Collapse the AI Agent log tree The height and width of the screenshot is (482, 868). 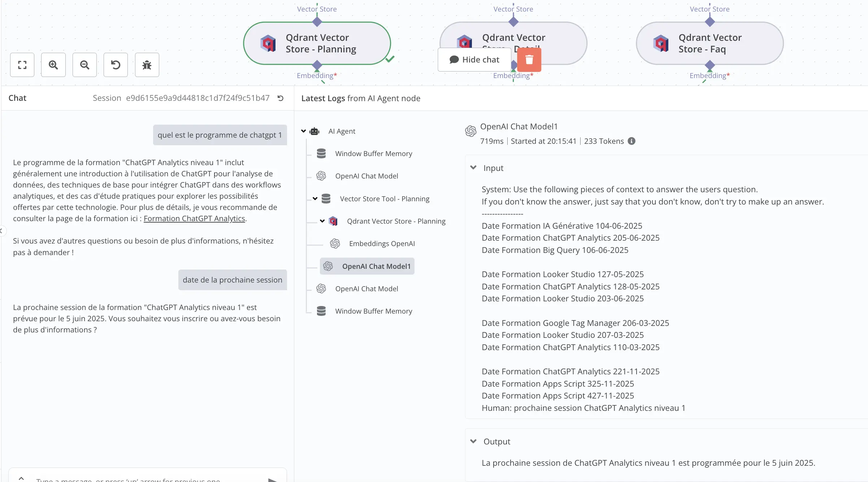(304, 131)
